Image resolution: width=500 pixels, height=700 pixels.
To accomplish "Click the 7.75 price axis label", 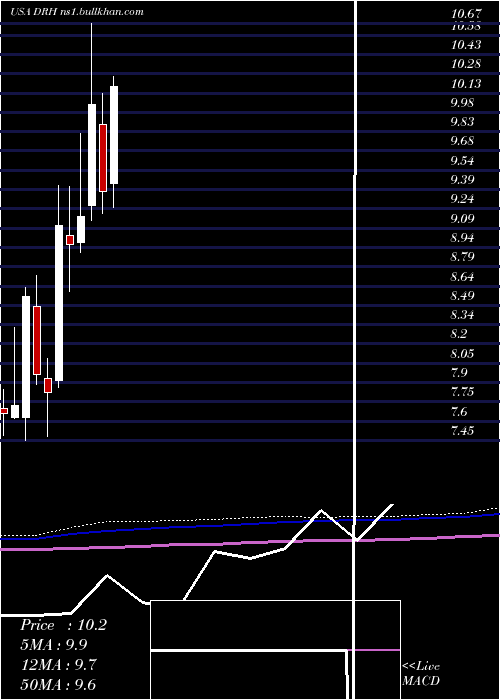I will (x=462, y=392).
